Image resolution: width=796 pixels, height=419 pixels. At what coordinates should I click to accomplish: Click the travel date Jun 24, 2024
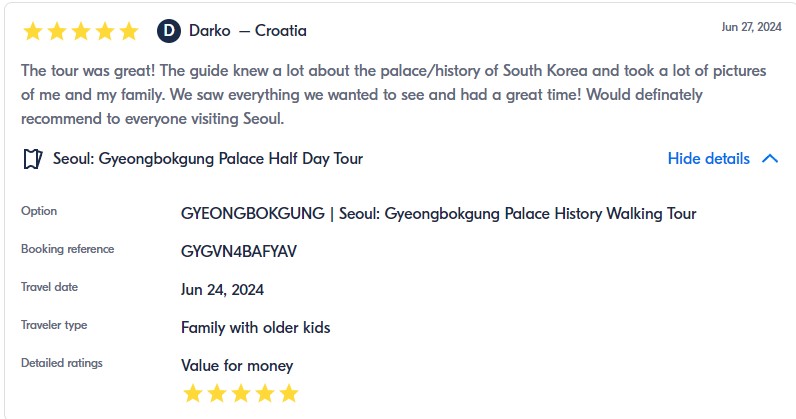click(222, 289)
